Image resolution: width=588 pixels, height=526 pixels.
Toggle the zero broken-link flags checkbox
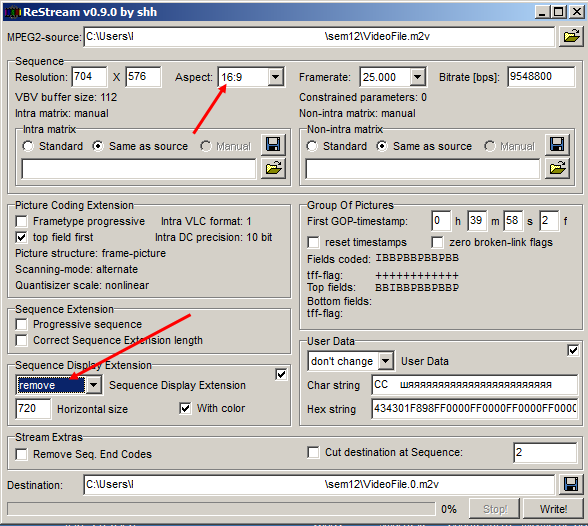437,242
